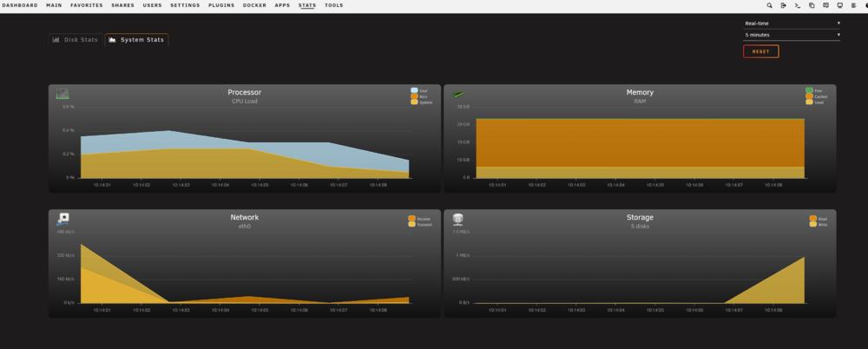Screen dimensions: 868x349
Task: Click the eth0 subtitle
Action: [x=244, y=227]
